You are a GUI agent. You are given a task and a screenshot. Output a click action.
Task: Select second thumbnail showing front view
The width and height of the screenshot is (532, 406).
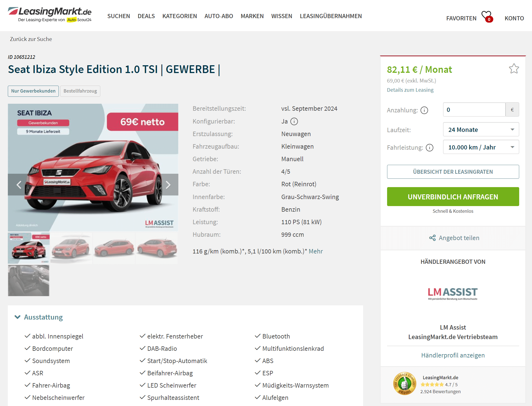click(71, 248)
